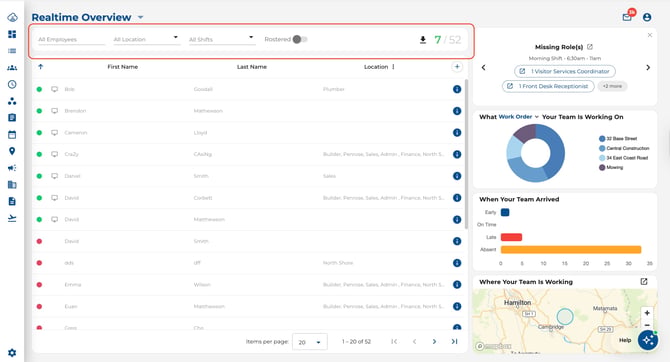Screen dimensions: 670x362
Task: Open the Items per page dropdown
Action: point(310,342)
